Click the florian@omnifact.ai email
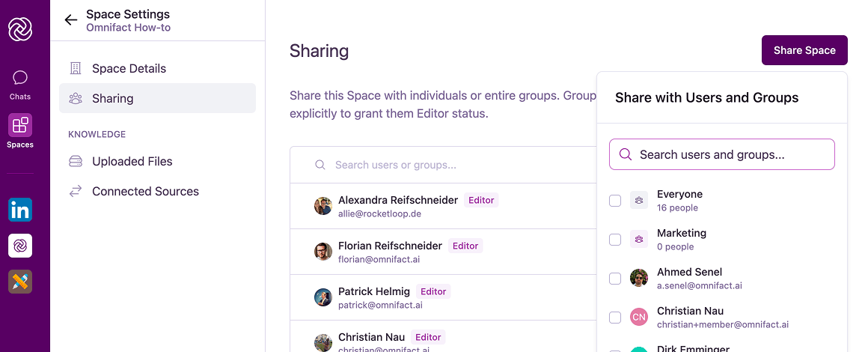The image size is (868, 352). pos(379,259)
